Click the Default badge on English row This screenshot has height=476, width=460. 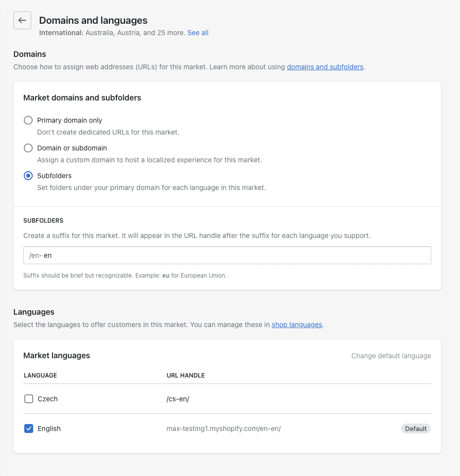[x=415, y=428]
